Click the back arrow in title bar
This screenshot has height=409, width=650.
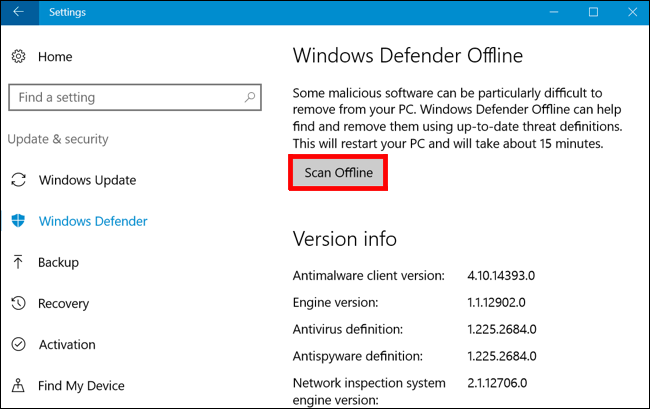[x=19, y=12]
